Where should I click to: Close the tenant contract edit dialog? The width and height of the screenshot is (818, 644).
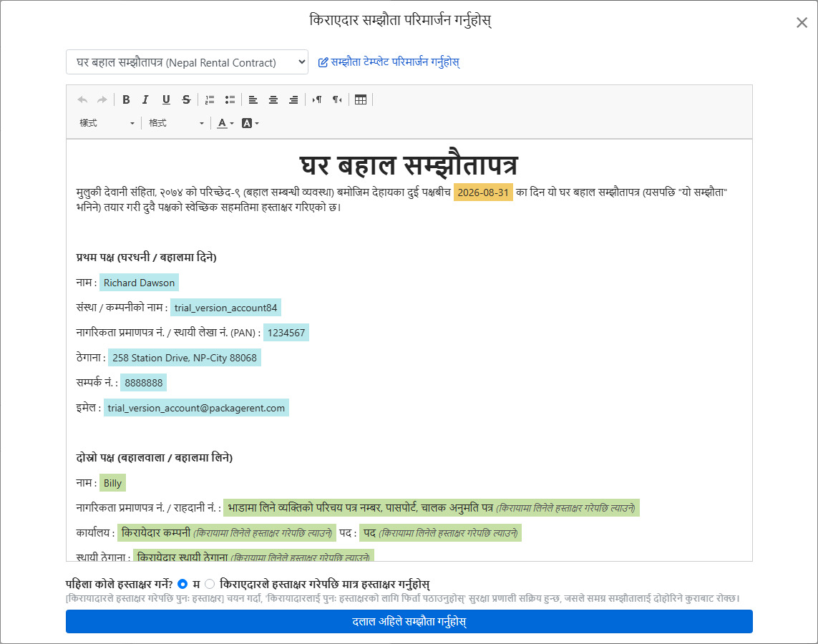pos(802,22)
